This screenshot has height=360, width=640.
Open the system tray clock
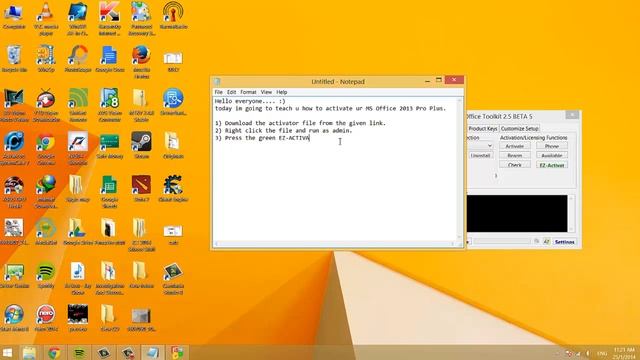(x=624, y=353)
